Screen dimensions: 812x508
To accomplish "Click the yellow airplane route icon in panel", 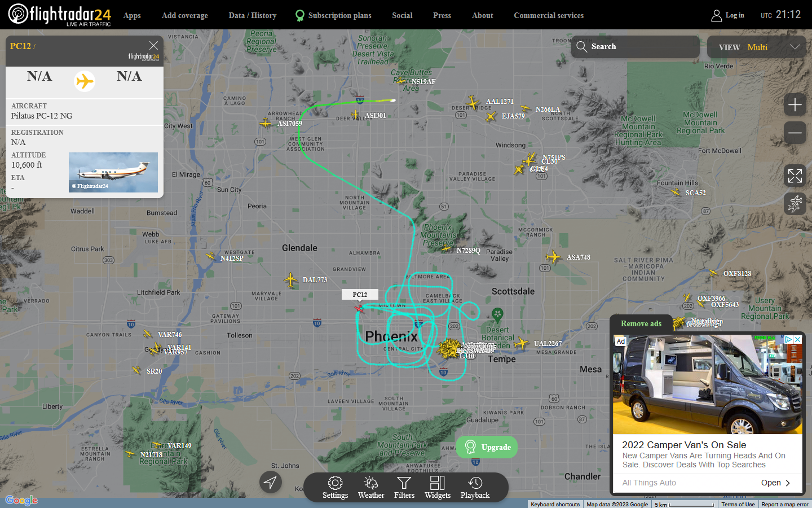I will click(x=85, y=81).
